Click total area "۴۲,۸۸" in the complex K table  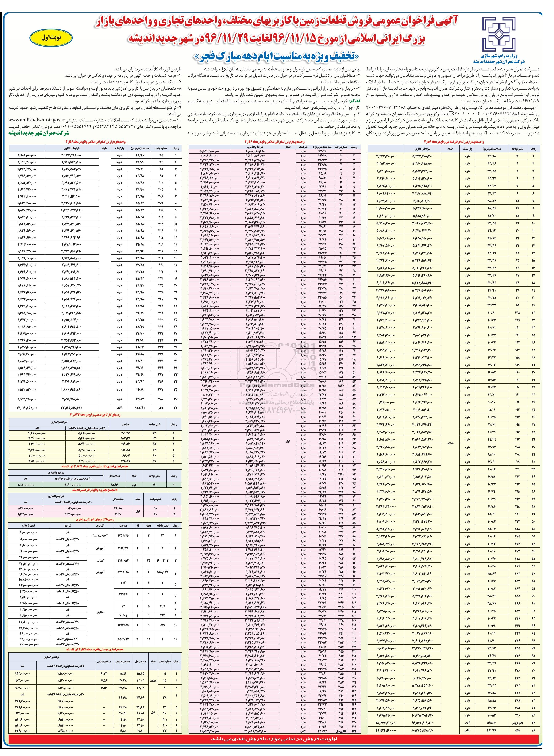[x=118, y=508]
